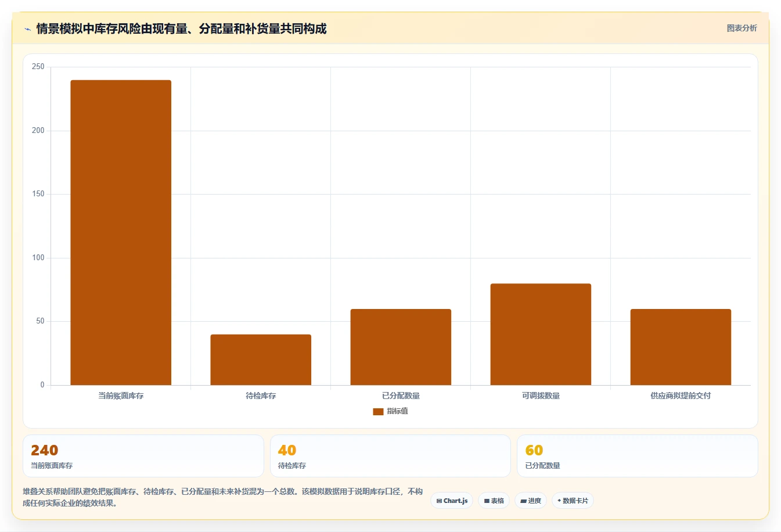Screen dimensions: 781x532
Task: Select the 已分配数量 bar in chart
Action: point(401,347)
